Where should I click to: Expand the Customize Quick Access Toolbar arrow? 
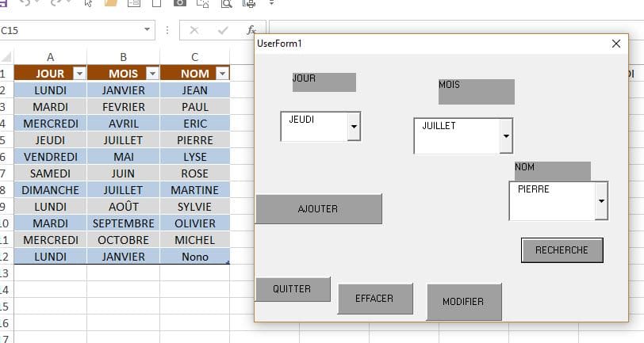pyautogui.click(x=271, y=3)
